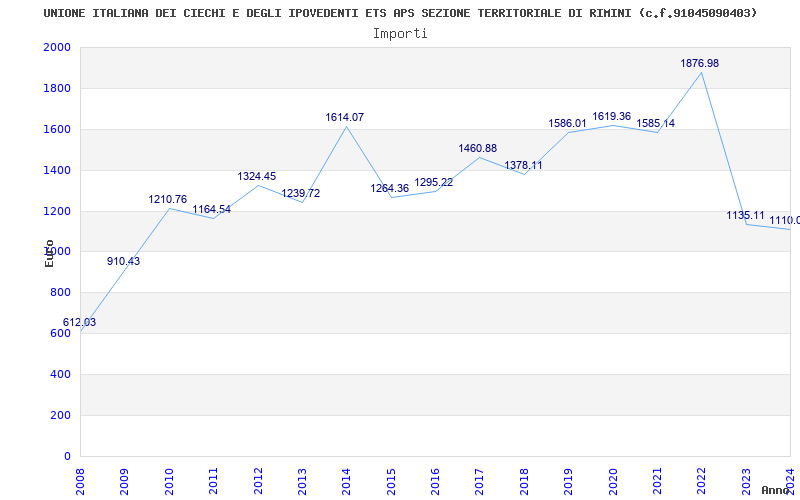Select data label 612.03
Image resolution: width=800 pixels, height=500 pixels.
[79, 322]
